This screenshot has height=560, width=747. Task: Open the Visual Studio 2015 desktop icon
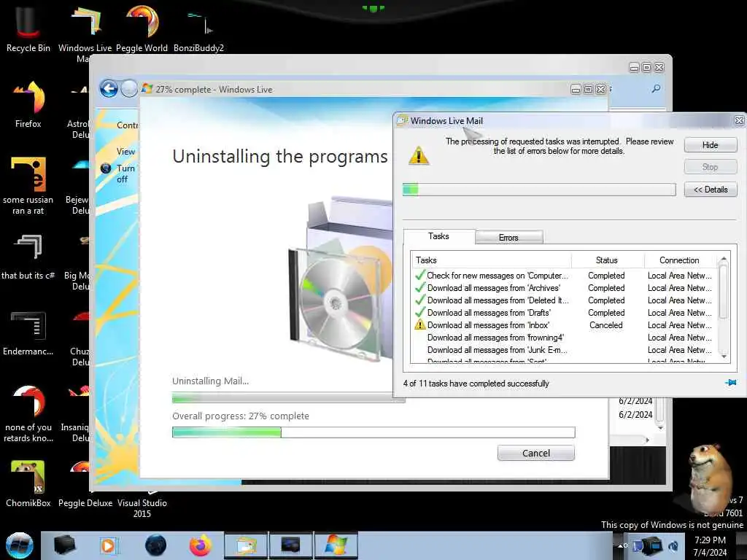coord(142,505)
